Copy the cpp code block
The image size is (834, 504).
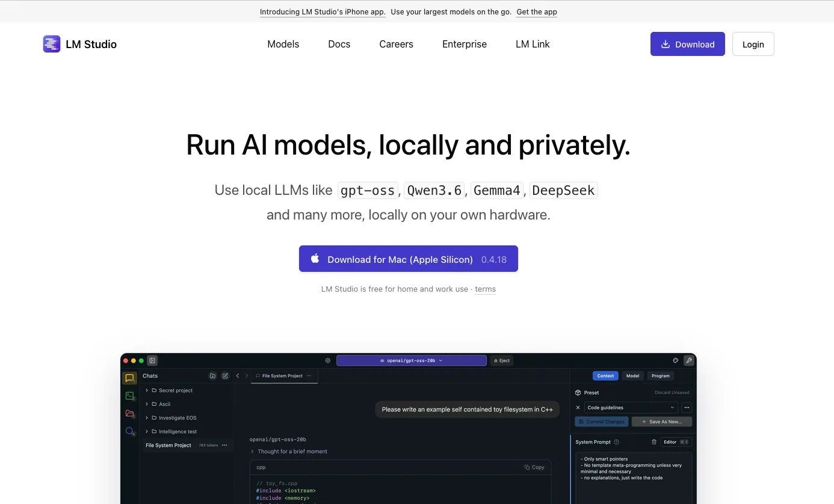click(x=534, y=467)
